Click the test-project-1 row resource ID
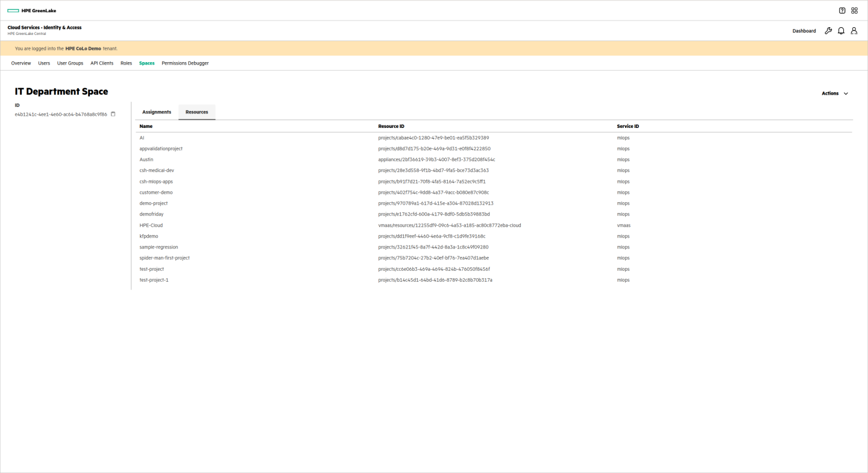The image size is (868, 473). (435, 280)
